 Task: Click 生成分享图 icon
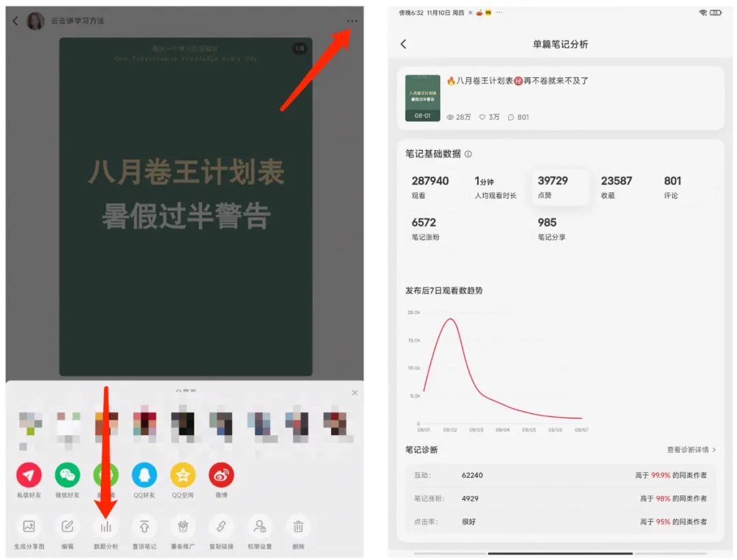pyautogui.click(x=29, y=527)
